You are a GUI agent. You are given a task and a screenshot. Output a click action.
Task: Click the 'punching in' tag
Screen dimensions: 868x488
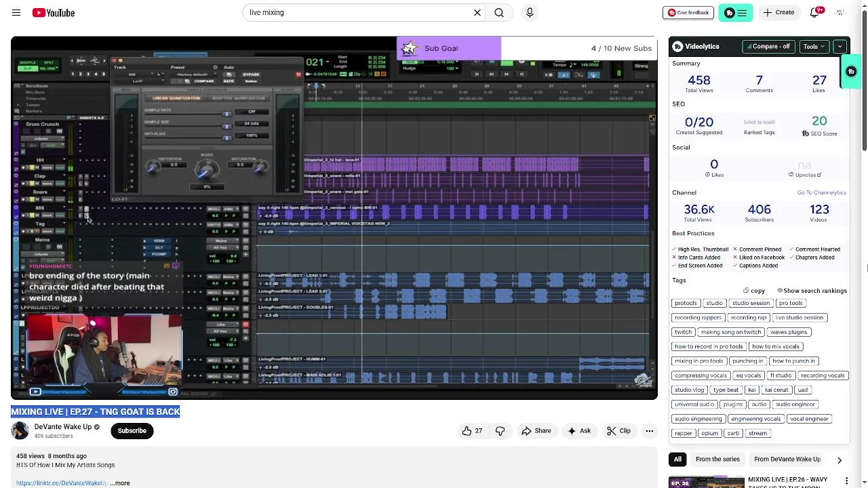point(748,361)
